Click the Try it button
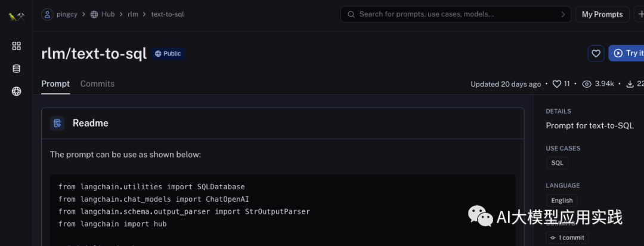 [626, 54]
